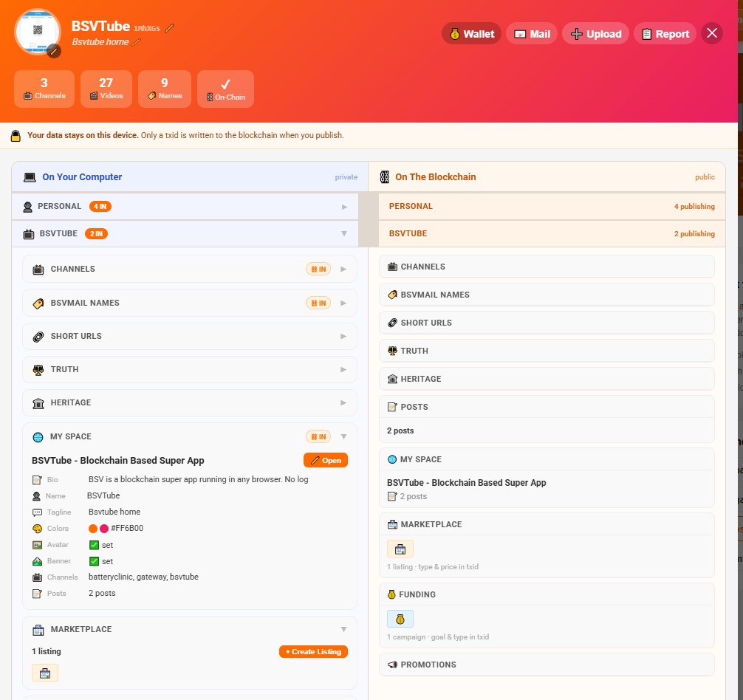Image resolution: width=743 pixels, height=700 pixels.
Task: Open the funding campaign thumbnail
Action: click(400, 619)
